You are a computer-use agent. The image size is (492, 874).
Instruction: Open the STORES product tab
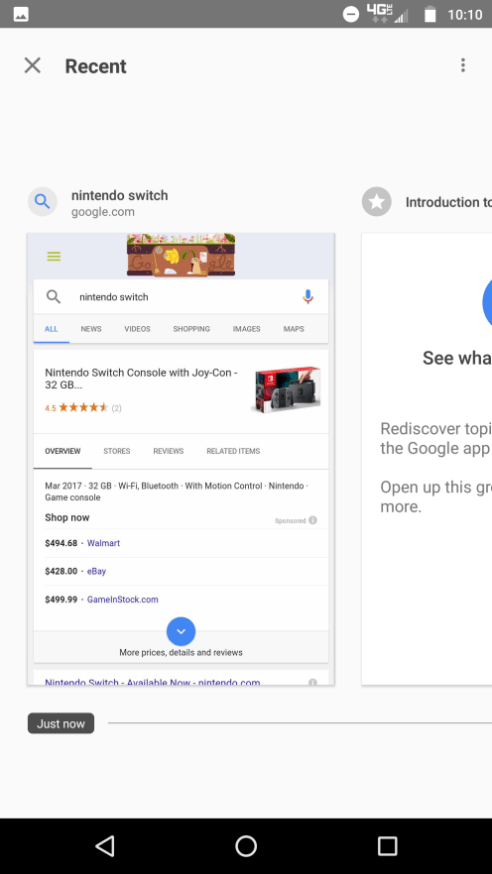coord(116,451)
